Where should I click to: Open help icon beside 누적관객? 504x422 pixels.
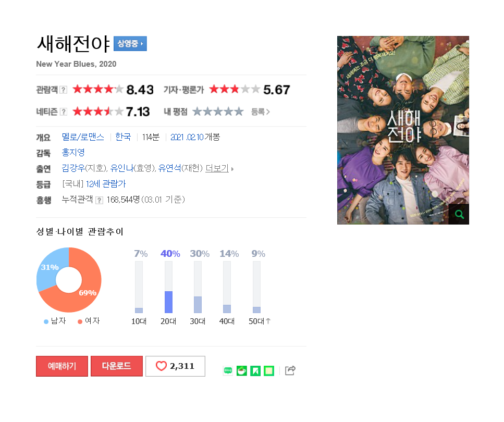point(100,200)
